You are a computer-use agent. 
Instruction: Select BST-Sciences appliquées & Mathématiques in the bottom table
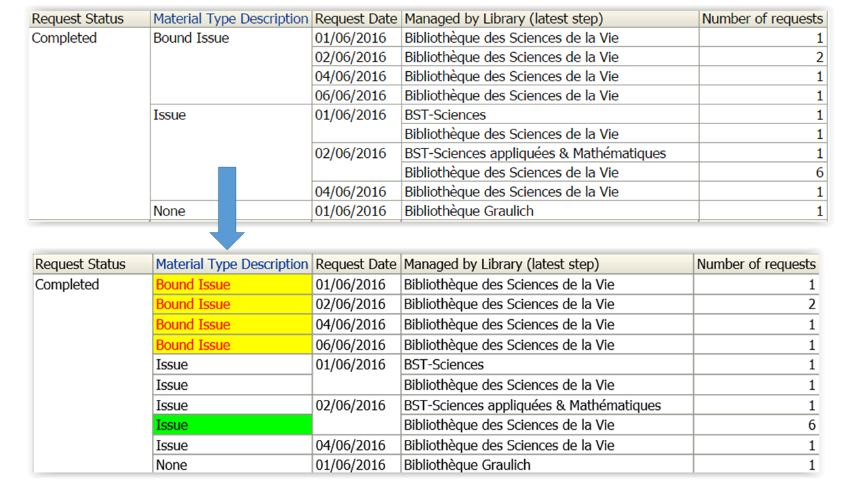click(x=547, y=405)
